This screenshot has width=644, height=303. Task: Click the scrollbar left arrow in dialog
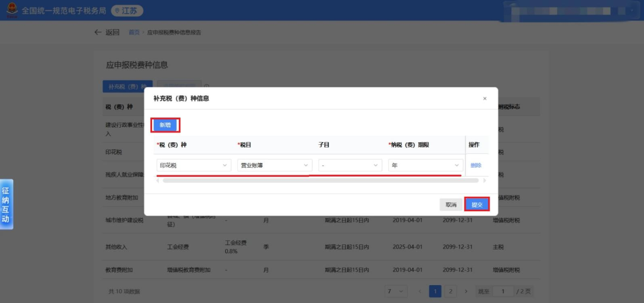pos(157,180)
